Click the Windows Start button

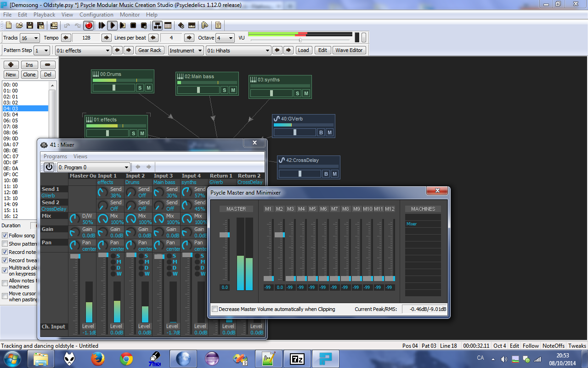(12, 358)
